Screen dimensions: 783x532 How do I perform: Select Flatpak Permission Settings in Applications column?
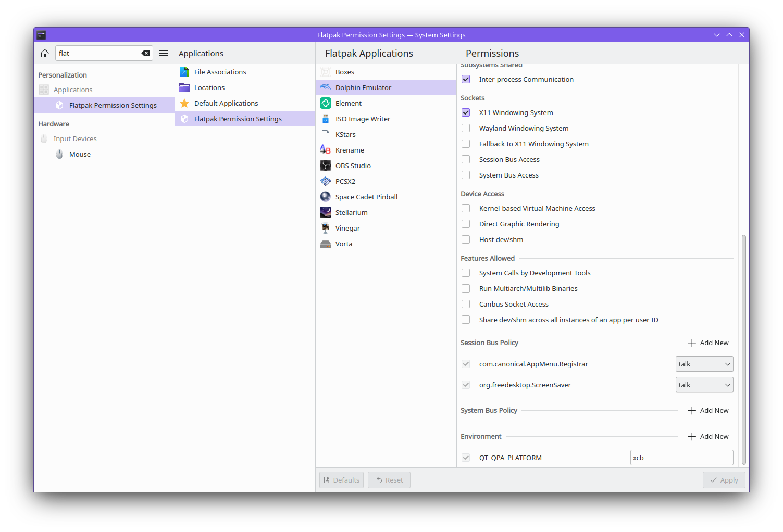pyautogui.click(x=245, y=119)
